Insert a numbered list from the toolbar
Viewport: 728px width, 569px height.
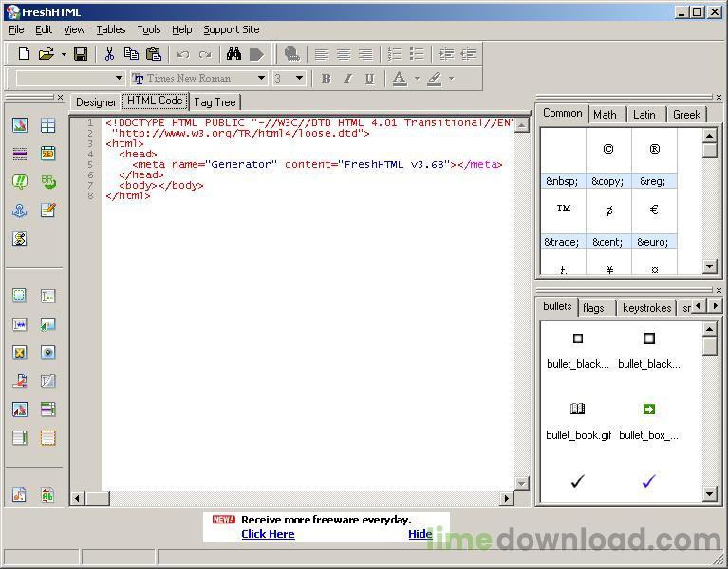pos(395,54)
